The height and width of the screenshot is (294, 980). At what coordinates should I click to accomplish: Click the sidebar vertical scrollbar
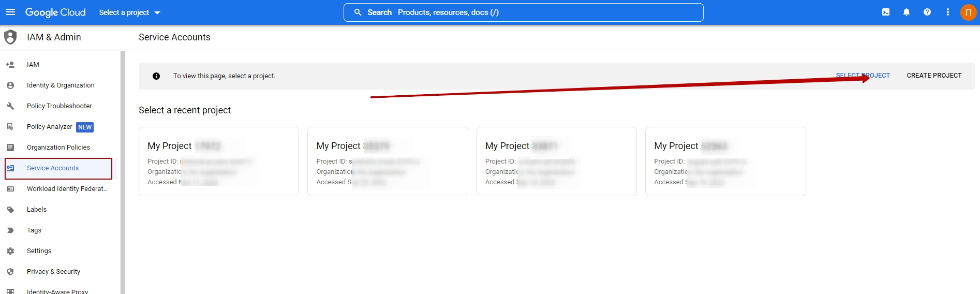(123, 172)
